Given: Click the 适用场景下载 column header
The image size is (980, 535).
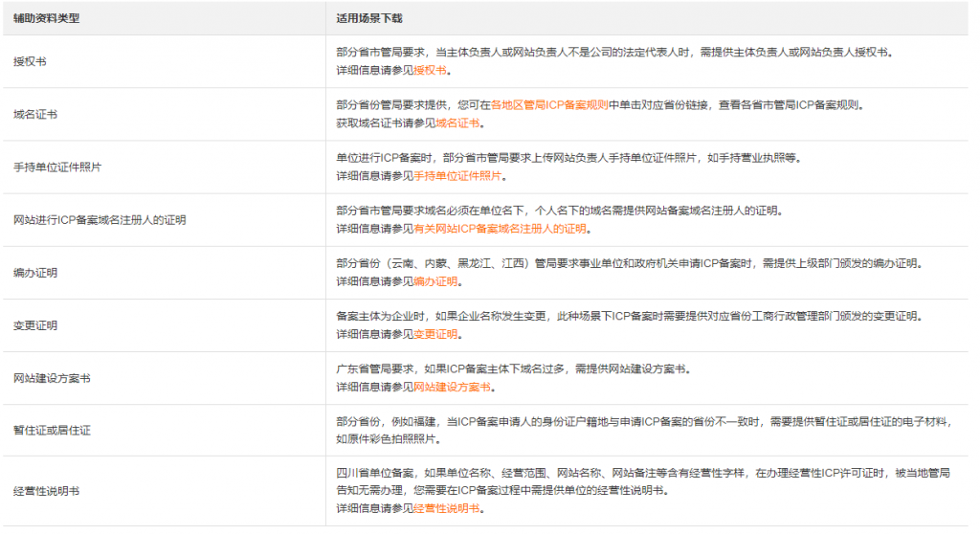Looking at the screenshot, I should tap(366, 18).
